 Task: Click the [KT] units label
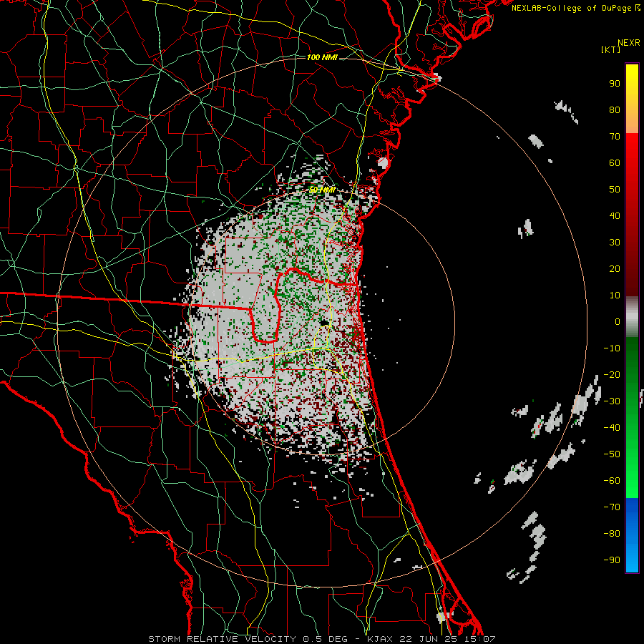[x=611, y=49]
